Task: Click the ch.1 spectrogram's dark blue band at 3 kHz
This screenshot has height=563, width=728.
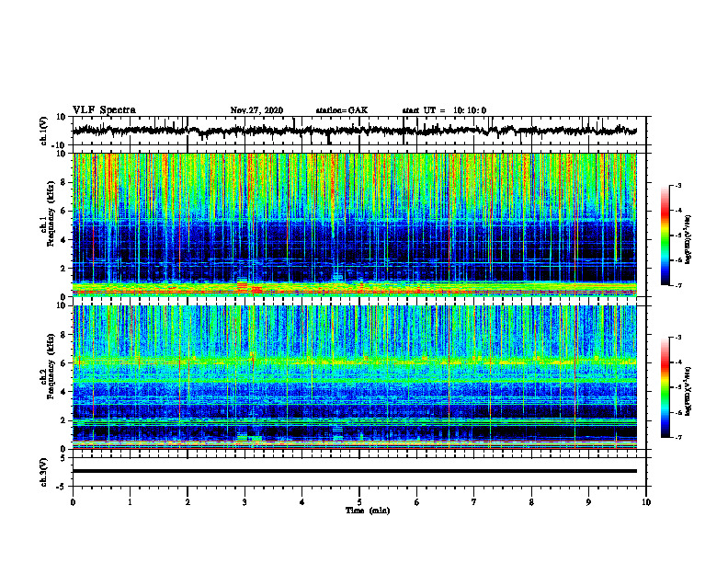Action: (x=354, y=254)
